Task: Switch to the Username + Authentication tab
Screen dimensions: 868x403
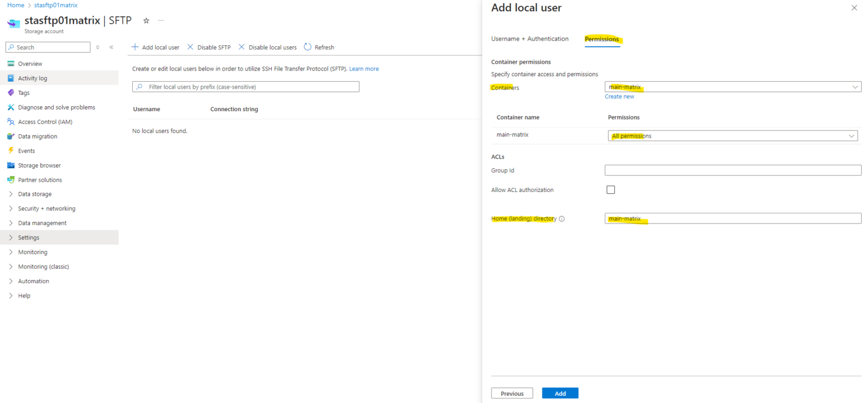Action: [x=530, y=38]
